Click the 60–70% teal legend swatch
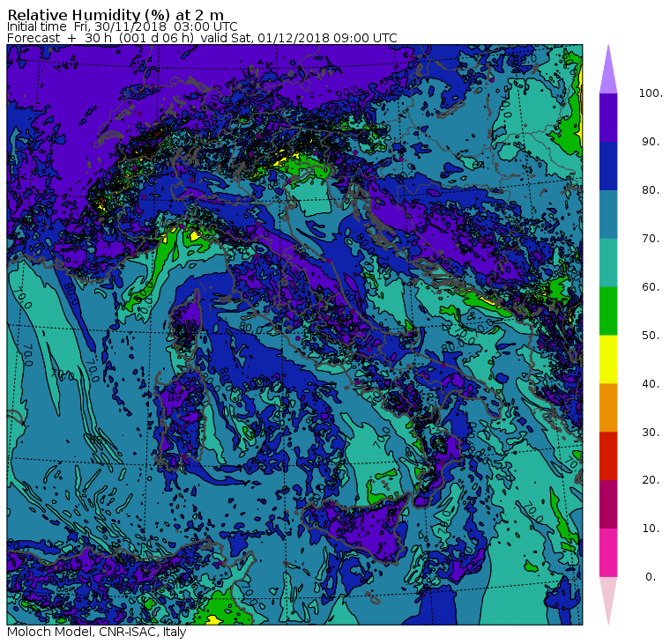This screenshot has height=644, width=670. click(608, 263)
